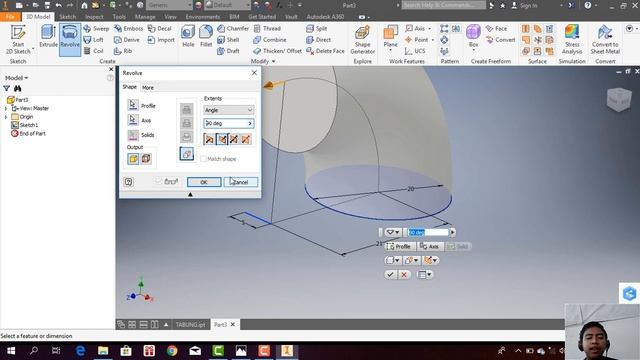Choose the Coil tool
Image resolution: width=640 pixels, height=360 pixels.
click(93, 51)
